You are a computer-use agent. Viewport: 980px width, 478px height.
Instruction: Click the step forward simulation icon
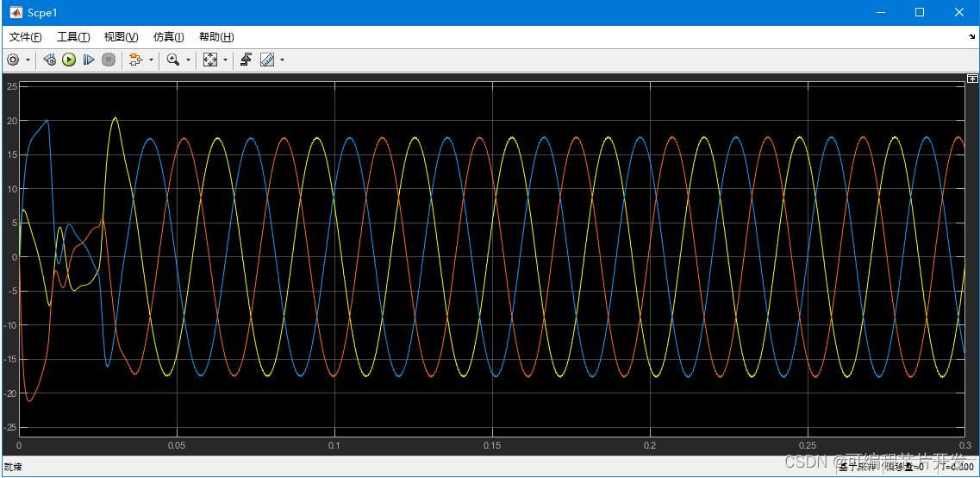point(89,60)
